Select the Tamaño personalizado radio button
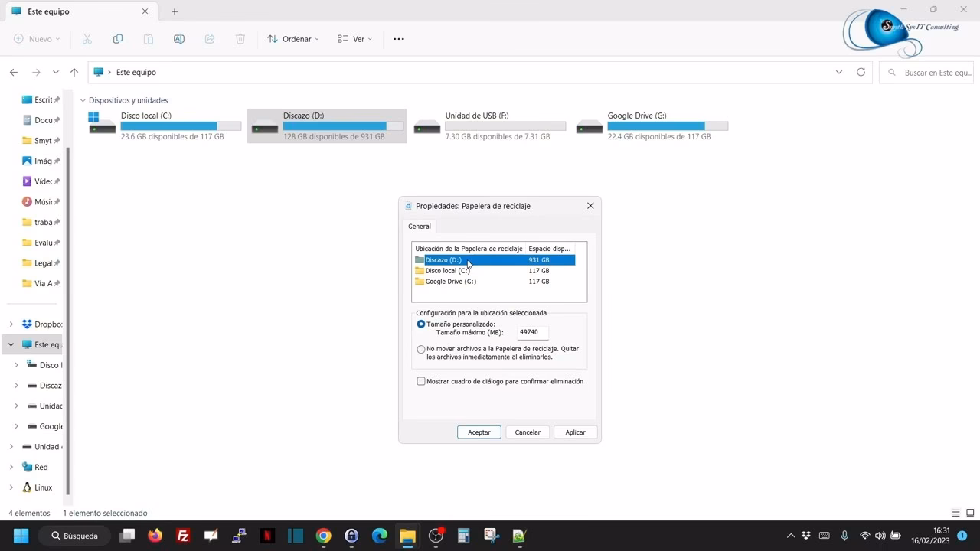 (x=421, y=324)
